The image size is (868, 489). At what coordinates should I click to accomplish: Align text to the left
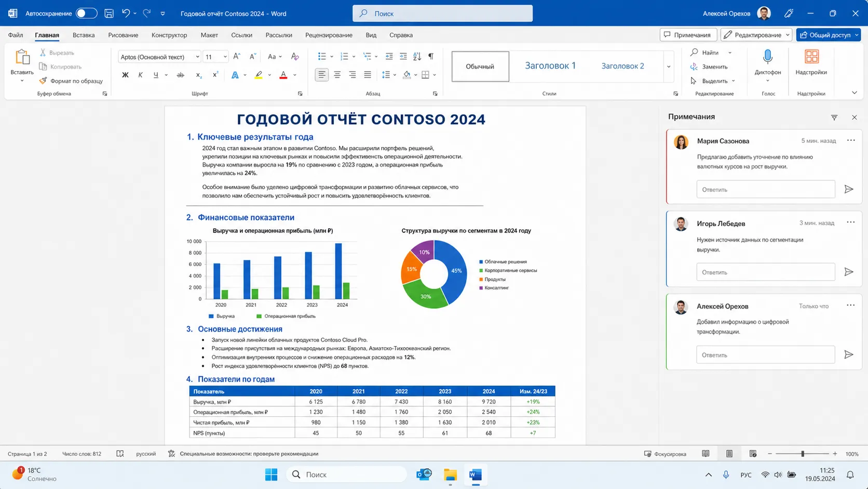tap(322, 75)
